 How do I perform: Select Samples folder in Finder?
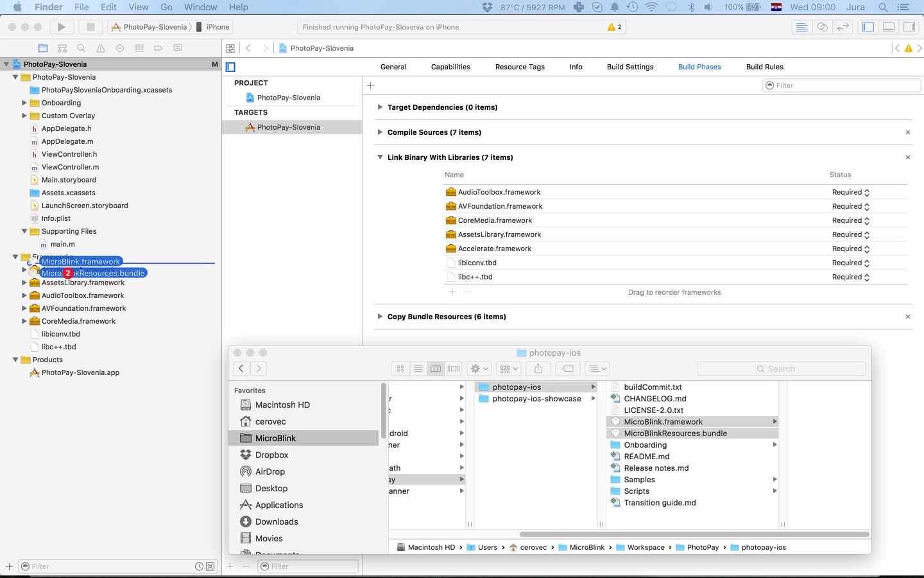tap(639, 480)
